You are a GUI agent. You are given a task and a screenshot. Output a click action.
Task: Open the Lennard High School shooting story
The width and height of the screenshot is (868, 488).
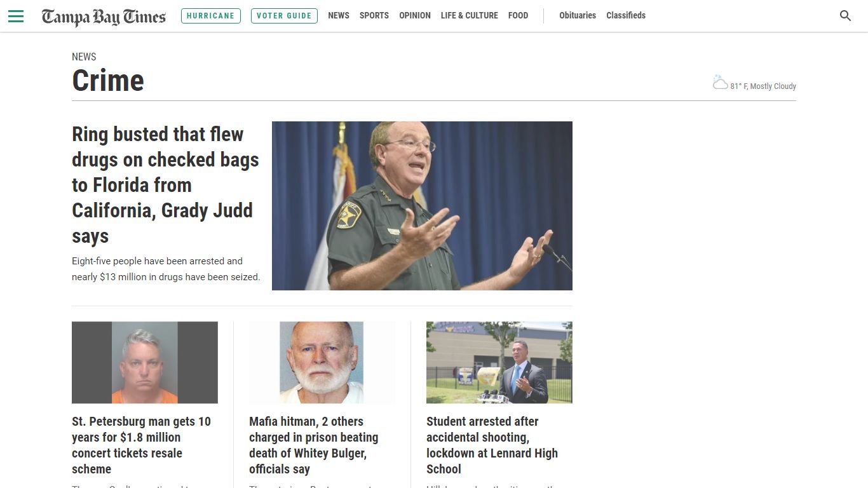coord(492,445)
